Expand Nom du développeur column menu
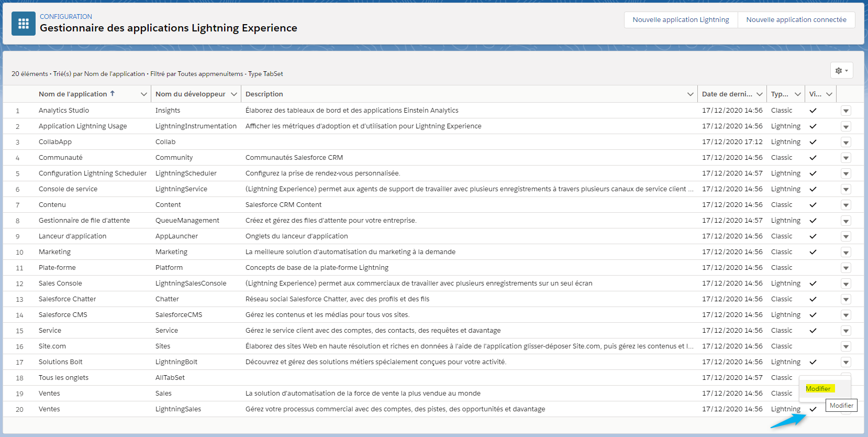 click(x=234, y=94)
